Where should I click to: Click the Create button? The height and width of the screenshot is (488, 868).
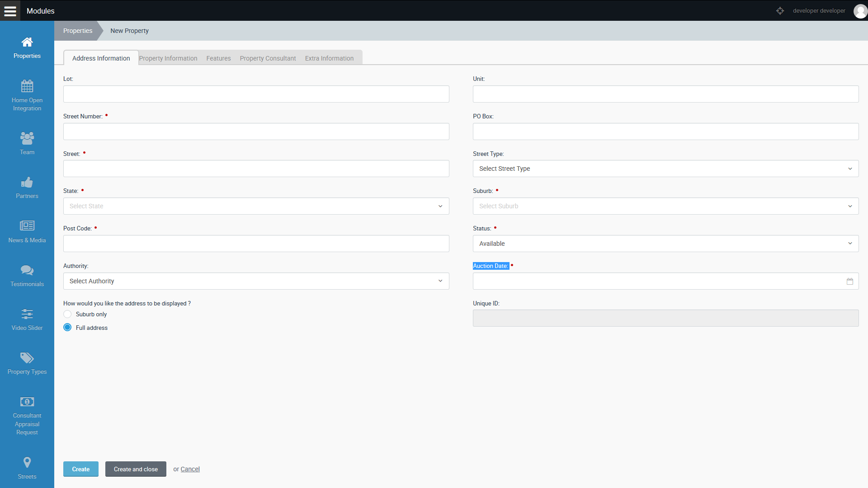tap(81, 469)
